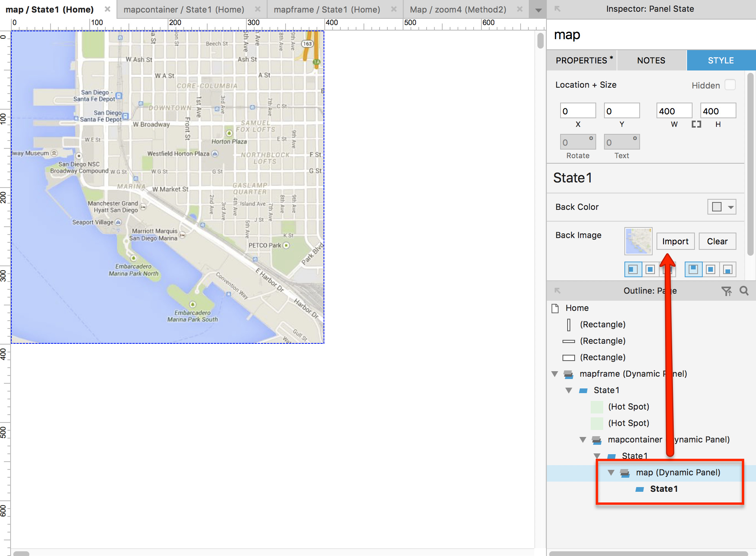Open the outline filter options
This screenshot has height=556, width=756.
click(727, 291)
